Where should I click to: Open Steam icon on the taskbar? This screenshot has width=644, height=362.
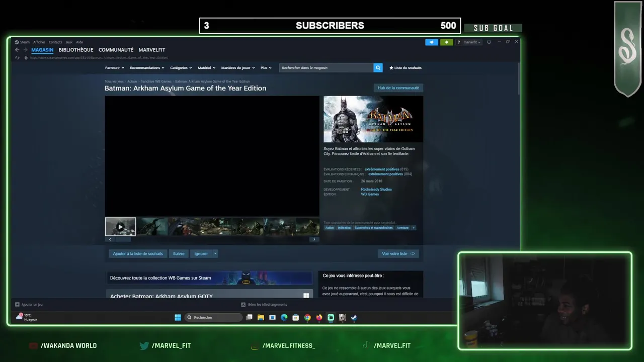pos(354,317)
